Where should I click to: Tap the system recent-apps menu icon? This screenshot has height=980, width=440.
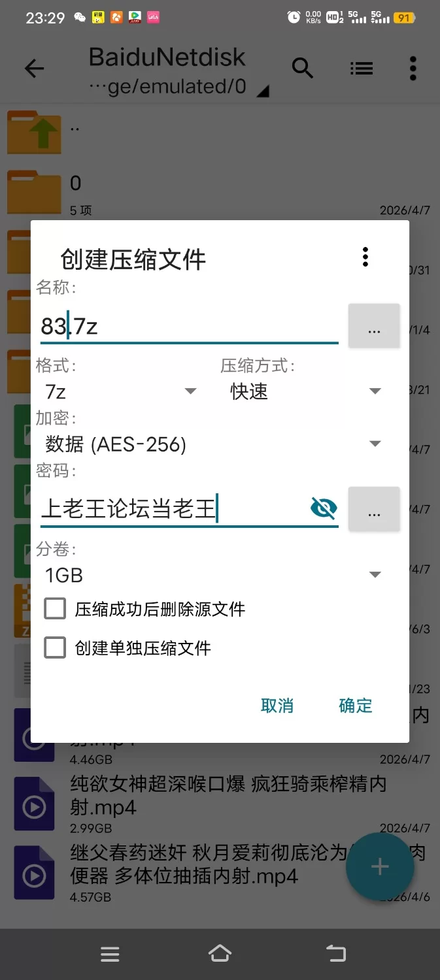[x=110, y=955]
